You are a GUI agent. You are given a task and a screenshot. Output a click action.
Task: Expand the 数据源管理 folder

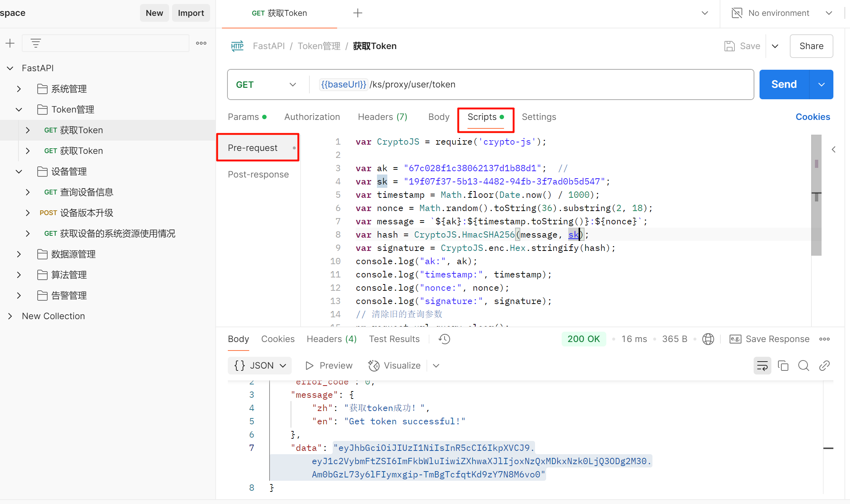point(19,254)
